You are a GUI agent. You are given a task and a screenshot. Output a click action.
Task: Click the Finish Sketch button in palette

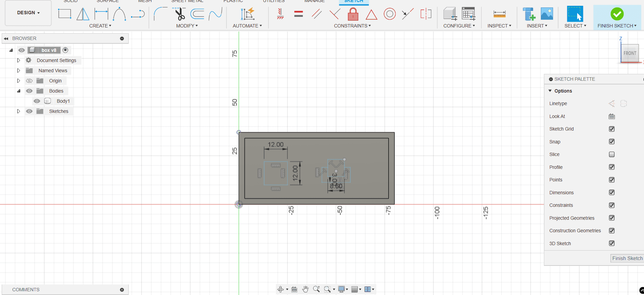click(x=627, y=258)
